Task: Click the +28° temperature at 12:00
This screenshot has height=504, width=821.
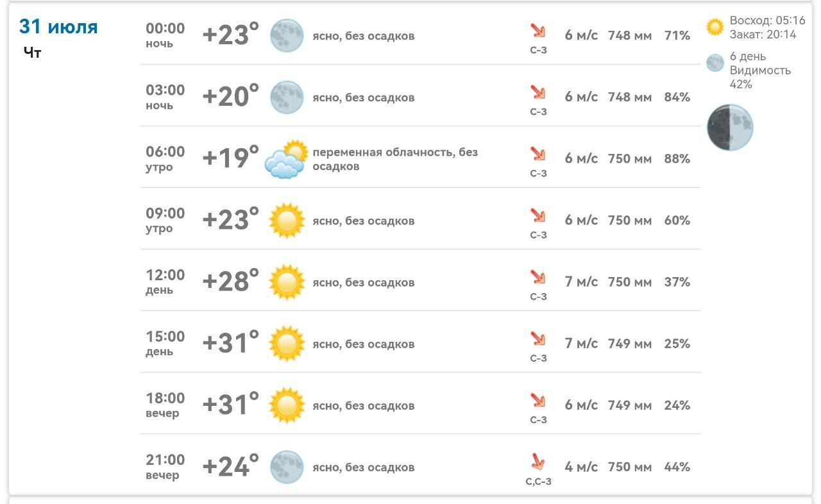Action: [231, 281]
